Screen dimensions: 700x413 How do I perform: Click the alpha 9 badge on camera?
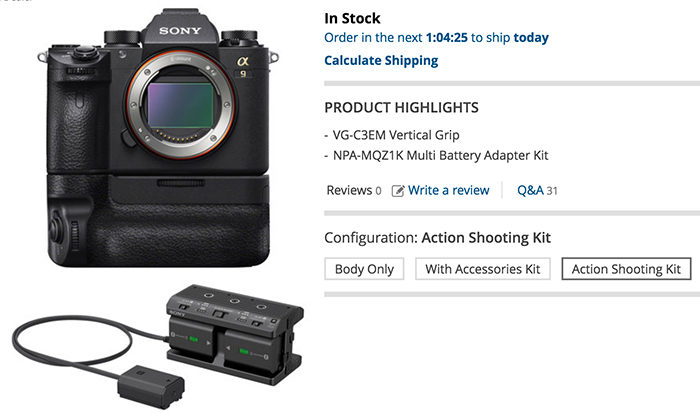click(243, 66)
